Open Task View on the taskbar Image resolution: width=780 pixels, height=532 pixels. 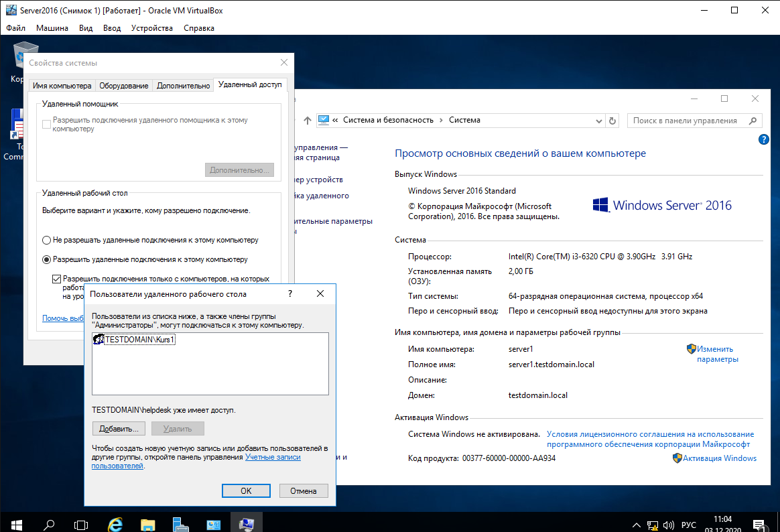click(x=81, y=524)
